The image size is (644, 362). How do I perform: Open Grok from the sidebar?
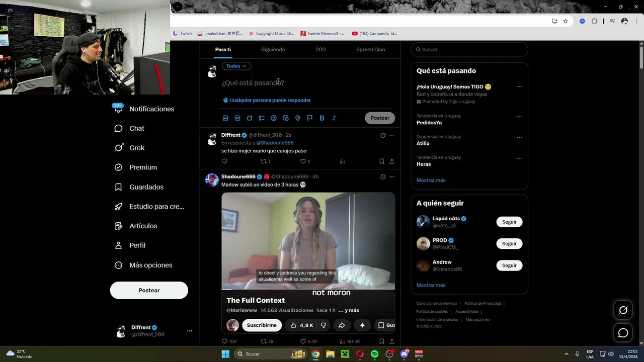point(129,148)
